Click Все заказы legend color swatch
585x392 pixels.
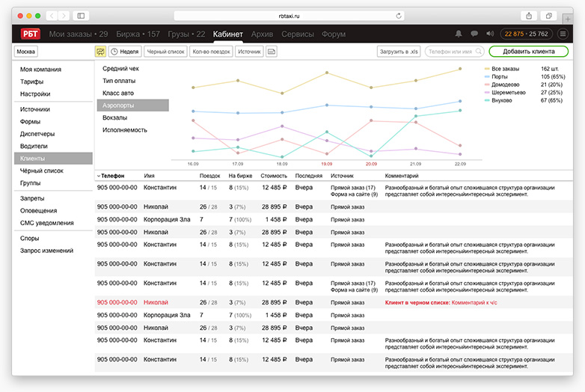pos(487,69)
